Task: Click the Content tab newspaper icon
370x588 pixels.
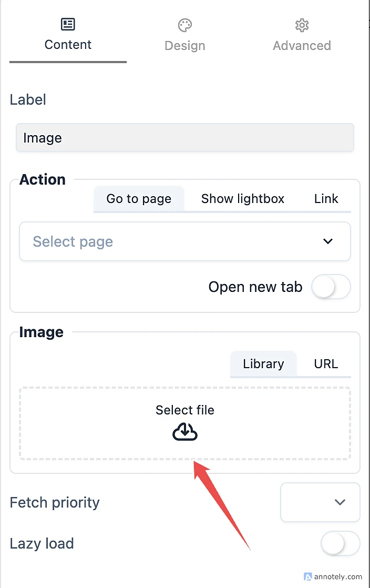Action: 68,24
